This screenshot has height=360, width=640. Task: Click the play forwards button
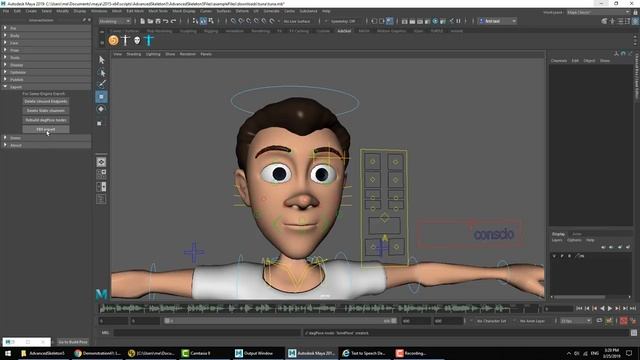pos(610,309)
